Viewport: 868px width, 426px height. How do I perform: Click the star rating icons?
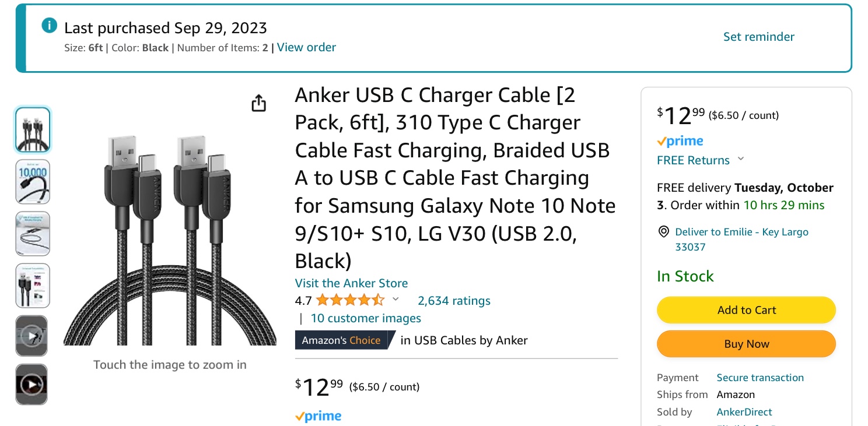click(349, 301)
